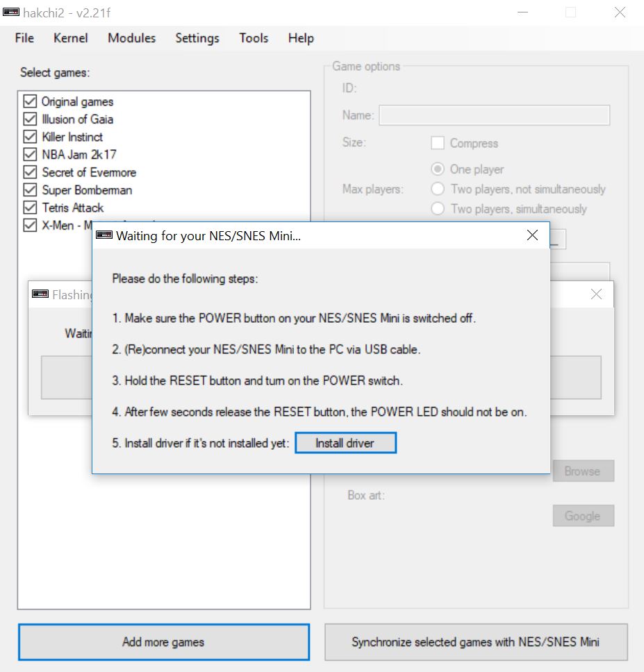Click the Google box art button
The image size is (644, 672).
[x=583, y=516]
